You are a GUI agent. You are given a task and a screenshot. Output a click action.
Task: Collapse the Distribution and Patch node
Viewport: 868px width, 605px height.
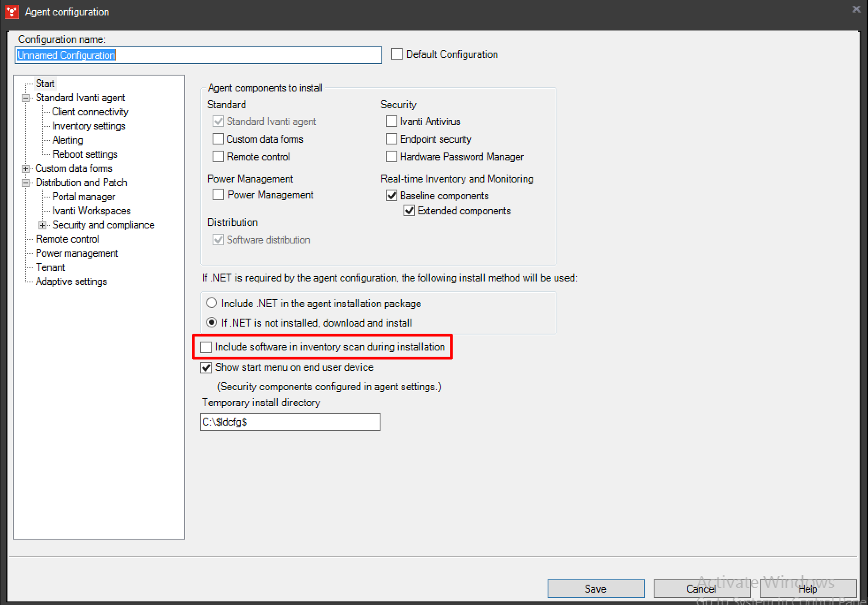click(25, 183)
